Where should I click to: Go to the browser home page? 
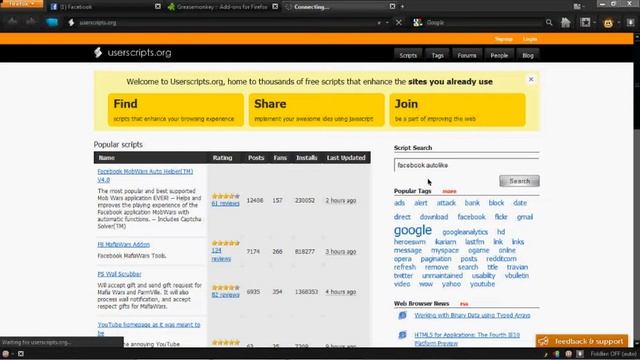(566, 22)
